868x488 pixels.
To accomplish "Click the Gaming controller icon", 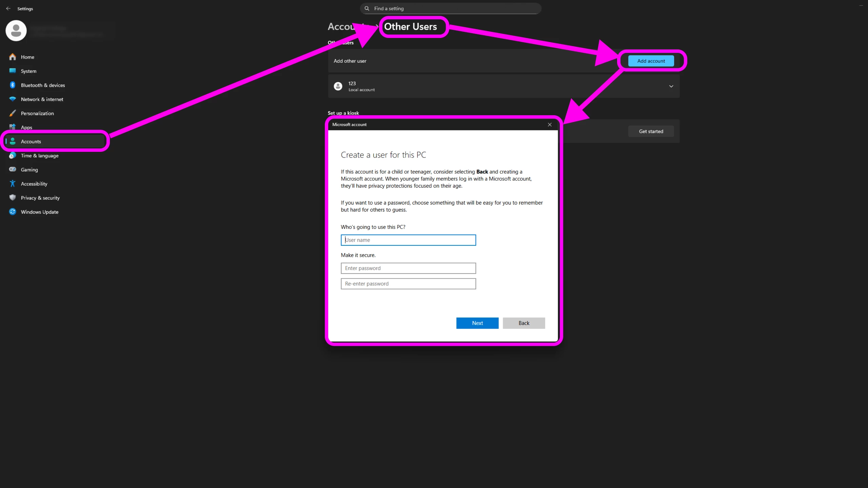I will pyautogui.click(x=13, y=169).
